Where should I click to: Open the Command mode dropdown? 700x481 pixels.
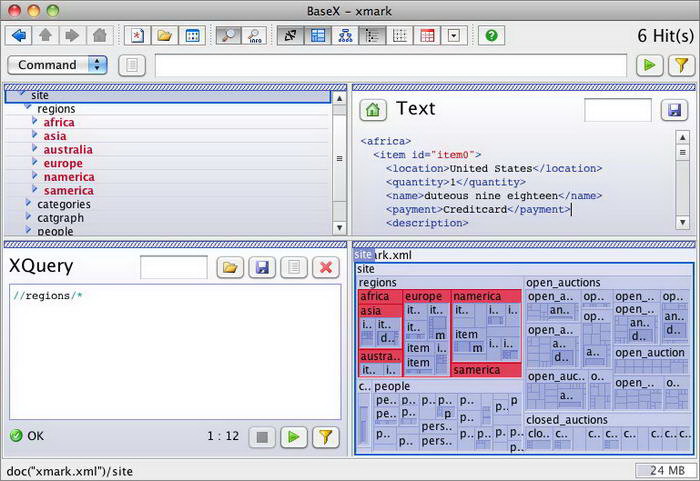pos(97,65)
